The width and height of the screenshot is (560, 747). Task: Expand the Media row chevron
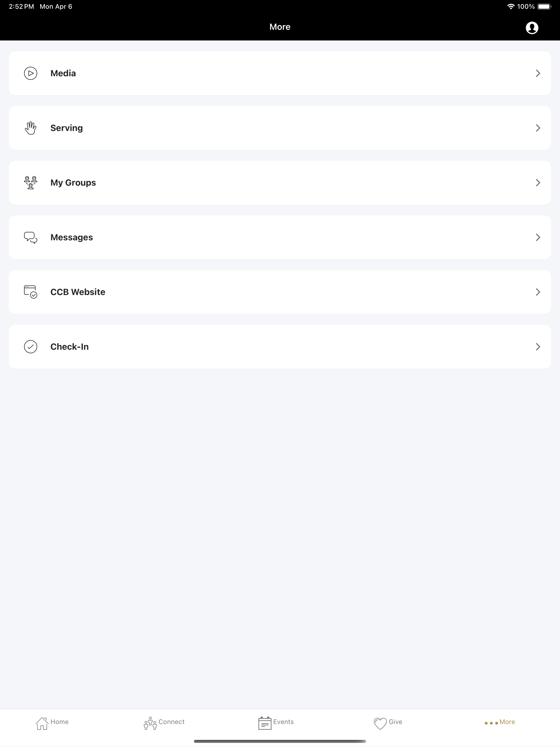tap(538, 73)
